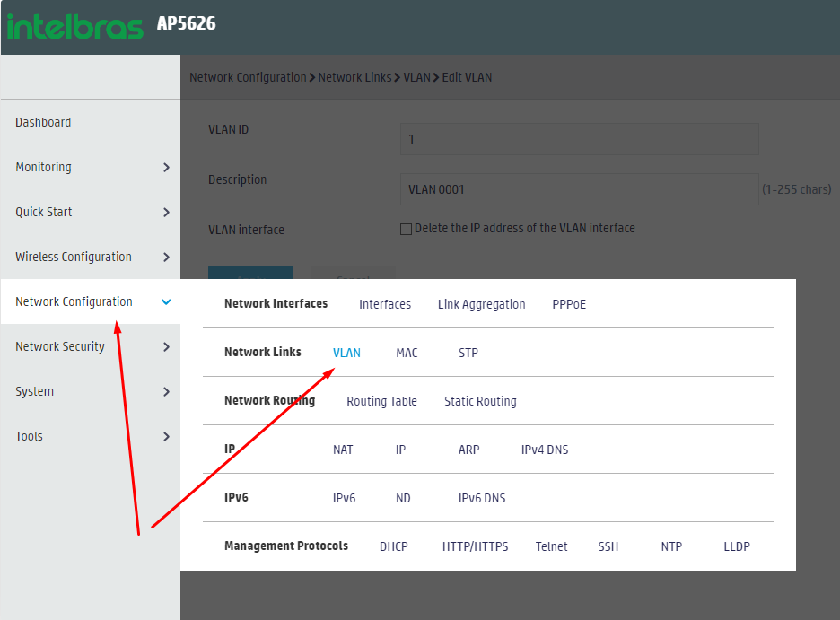The image size is (840, 620).
Task: Open the NAT settings link
Action: 343,450
